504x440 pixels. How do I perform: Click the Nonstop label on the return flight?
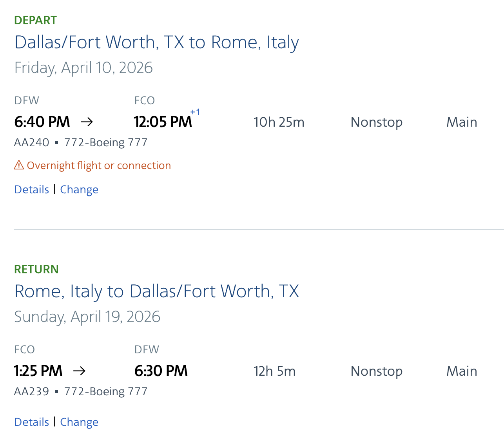pos(376,371)
